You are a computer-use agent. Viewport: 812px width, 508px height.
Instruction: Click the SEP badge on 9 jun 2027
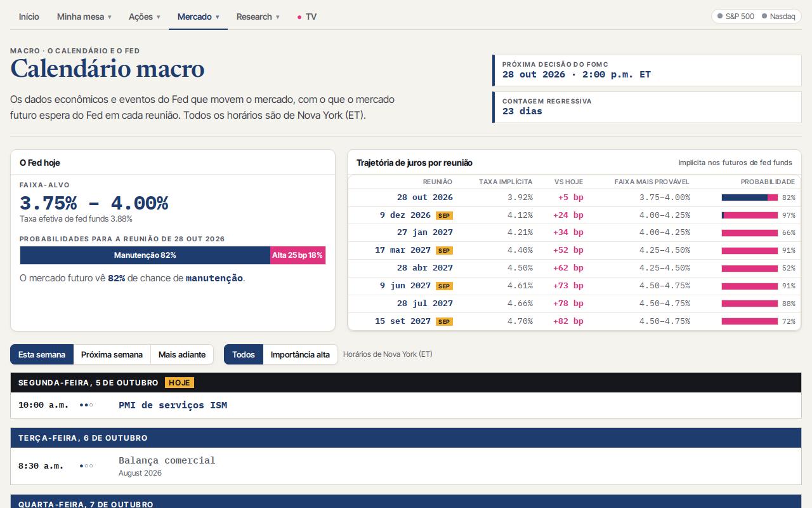[x=444, y=286]
